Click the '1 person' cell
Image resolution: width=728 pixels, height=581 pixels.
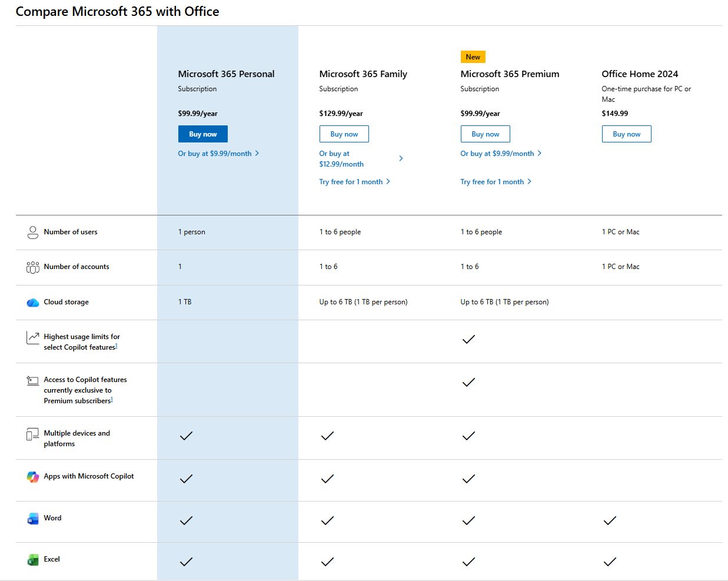click(x=192, y=232)
